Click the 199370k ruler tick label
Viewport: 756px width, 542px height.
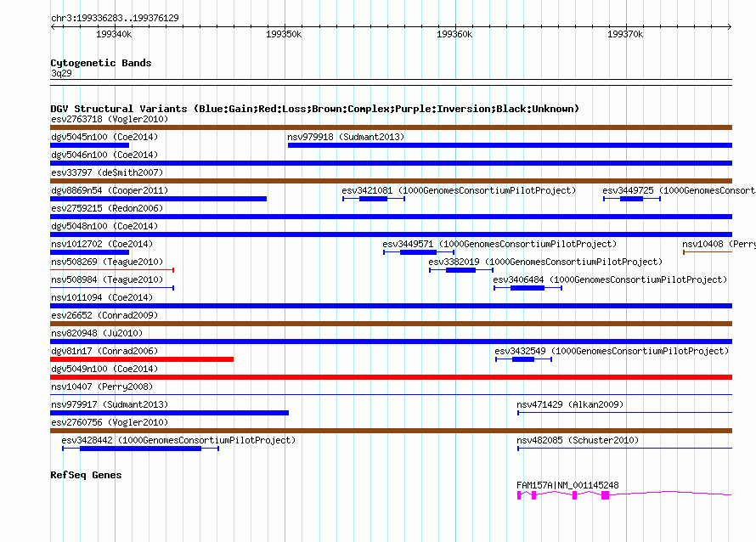[625, 34]
